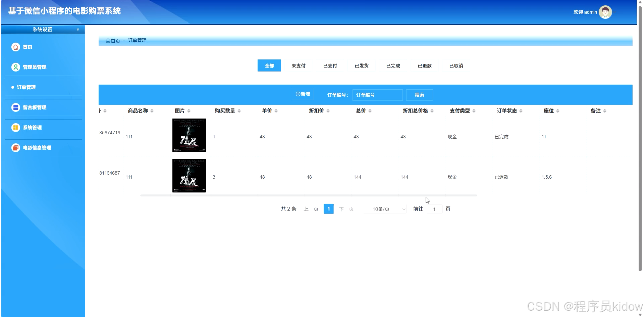
Task: Open the 10条/页 page size dropdown
Action: click(384, 209)
